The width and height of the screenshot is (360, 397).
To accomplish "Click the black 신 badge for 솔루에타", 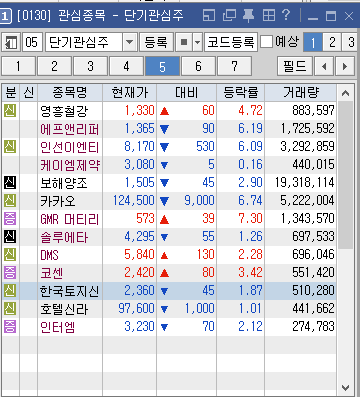I will pyautogui.click(x=10, y=236).
